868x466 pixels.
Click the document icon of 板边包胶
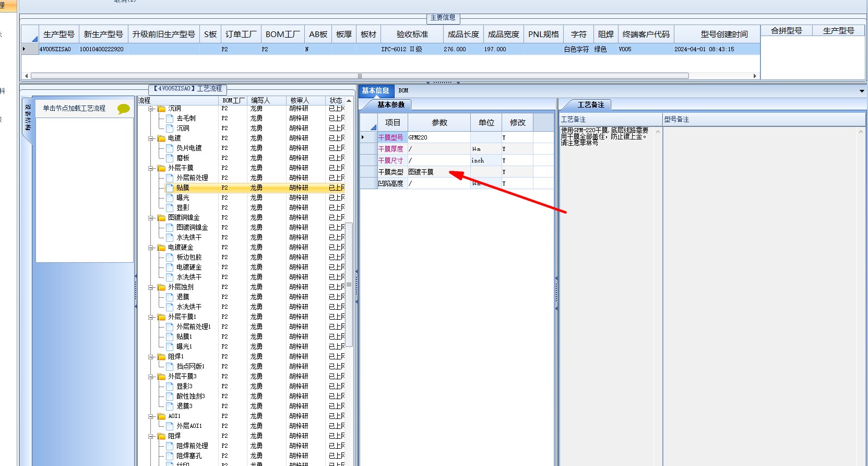click(x=170, y=258)
